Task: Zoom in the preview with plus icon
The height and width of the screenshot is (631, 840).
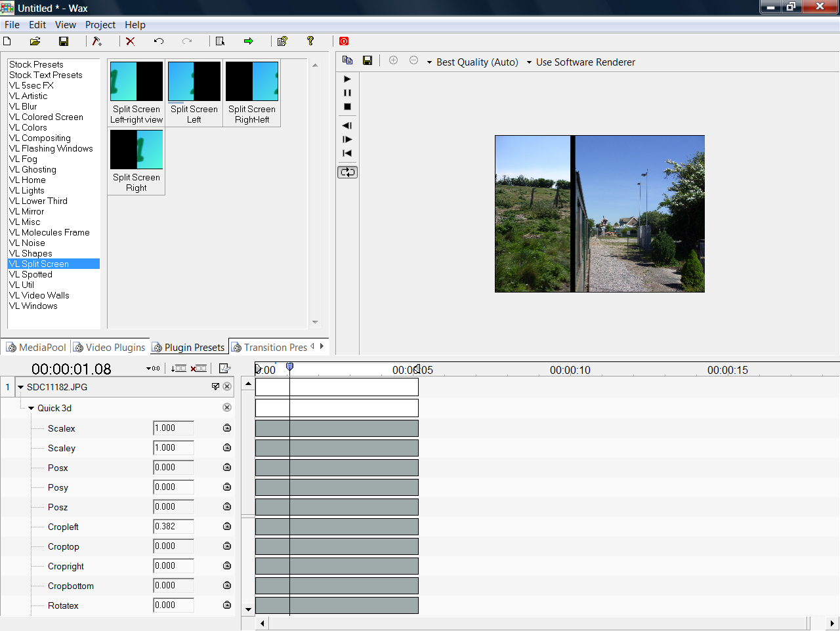Action: 394,60
